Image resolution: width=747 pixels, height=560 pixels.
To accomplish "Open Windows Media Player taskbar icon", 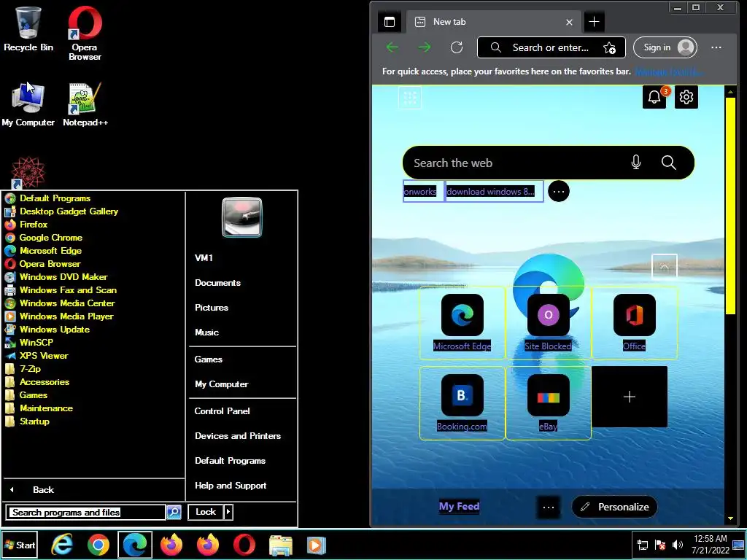I will pos(317,545).
